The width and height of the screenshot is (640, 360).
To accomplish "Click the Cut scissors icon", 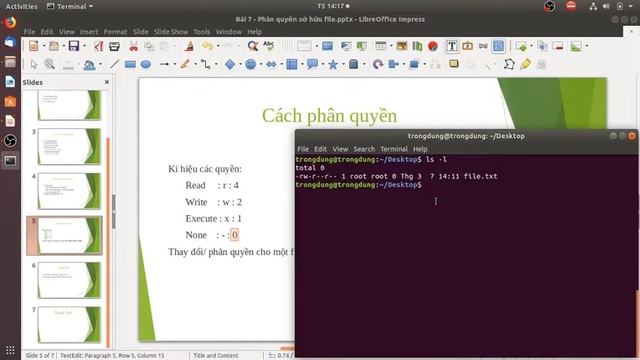I will [x=133, y=46].
